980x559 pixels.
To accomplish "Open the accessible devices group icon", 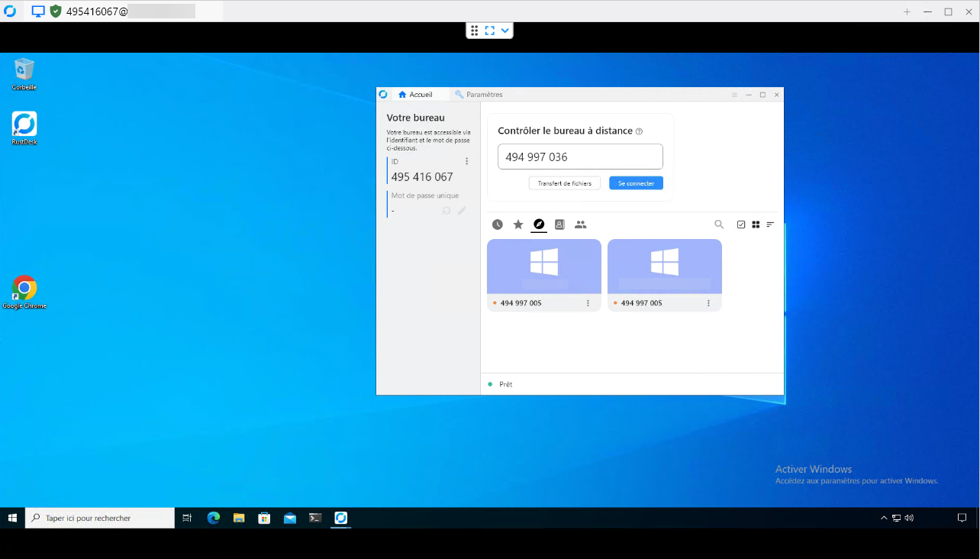I will point(580,225).
